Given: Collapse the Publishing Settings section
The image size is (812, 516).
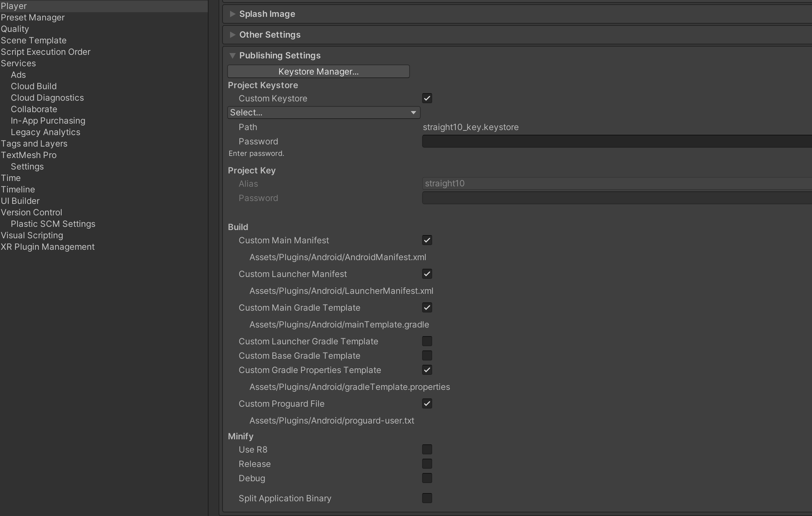Looking at the screenshot, I should click(x=280, y=56).
